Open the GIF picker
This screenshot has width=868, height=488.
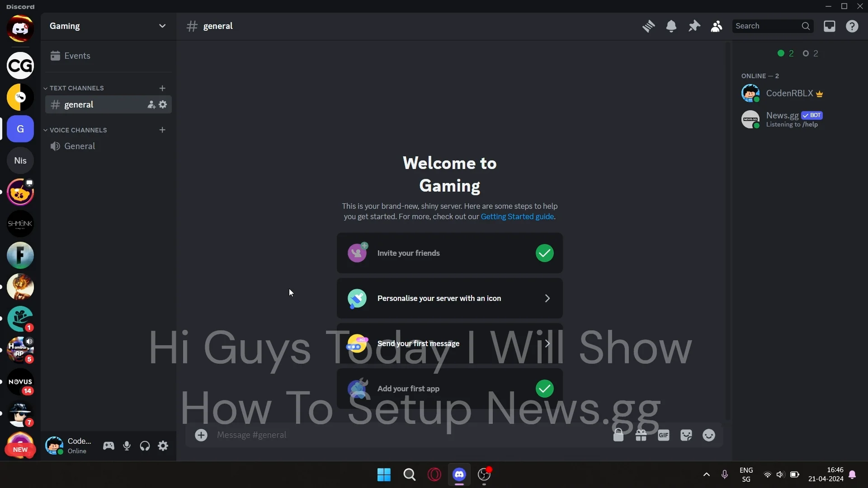click(664, 435)
